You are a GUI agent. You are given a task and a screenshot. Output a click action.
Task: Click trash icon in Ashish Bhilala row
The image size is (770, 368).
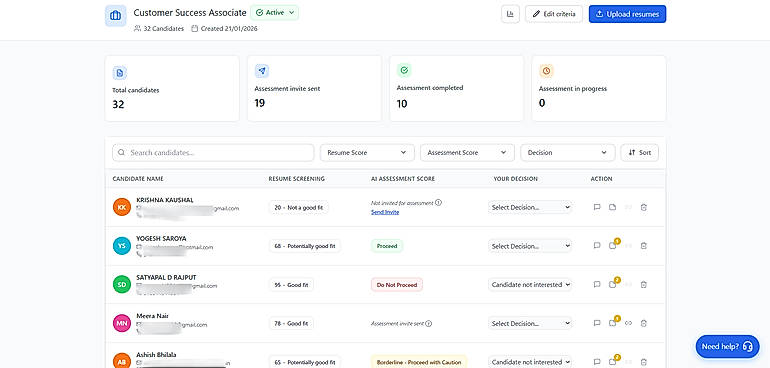click(x=644, y=362)
